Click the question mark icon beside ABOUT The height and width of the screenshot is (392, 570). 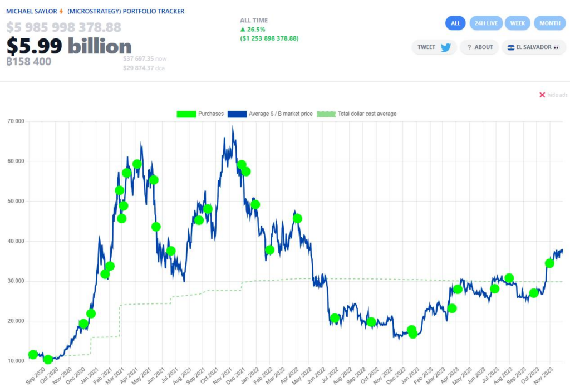coord(469,47)
